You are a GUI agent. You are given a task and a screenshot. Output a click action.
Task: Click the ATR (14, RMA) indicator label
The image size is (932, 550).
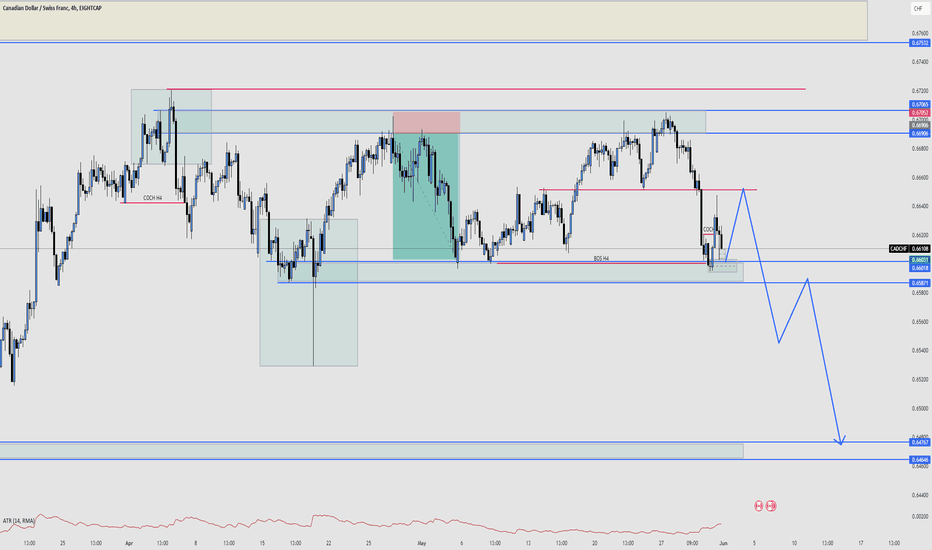18,521
